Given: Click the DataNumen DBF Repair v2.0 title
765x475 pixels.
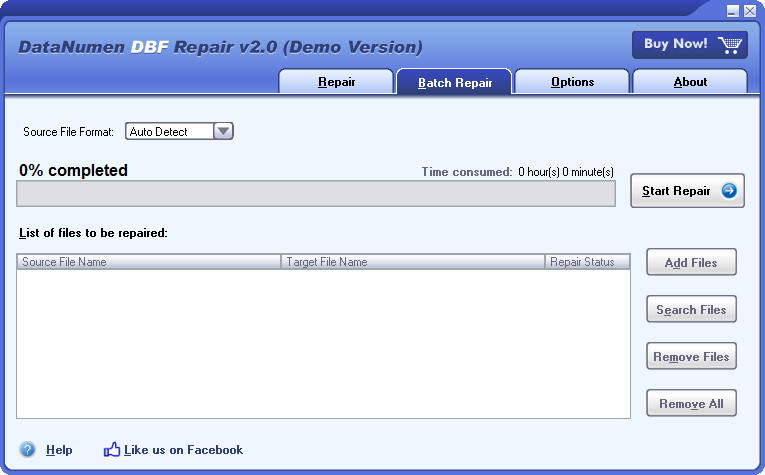Looking at the screenshot, I should 221,47.
